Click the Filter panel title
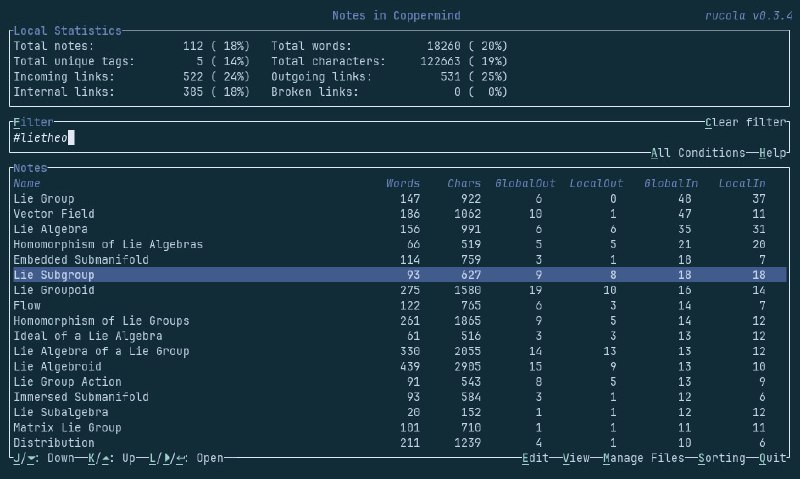The width and height of the screenshot is (800, 479). coord(33,122)
